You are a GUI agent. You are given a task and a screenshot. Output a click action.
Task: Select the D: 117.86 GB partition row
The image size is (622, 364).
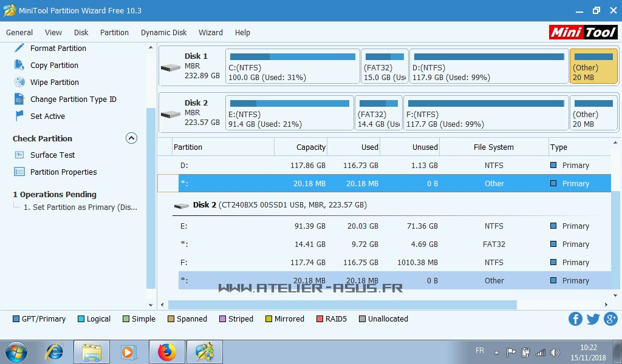click(x=384, y=165)
